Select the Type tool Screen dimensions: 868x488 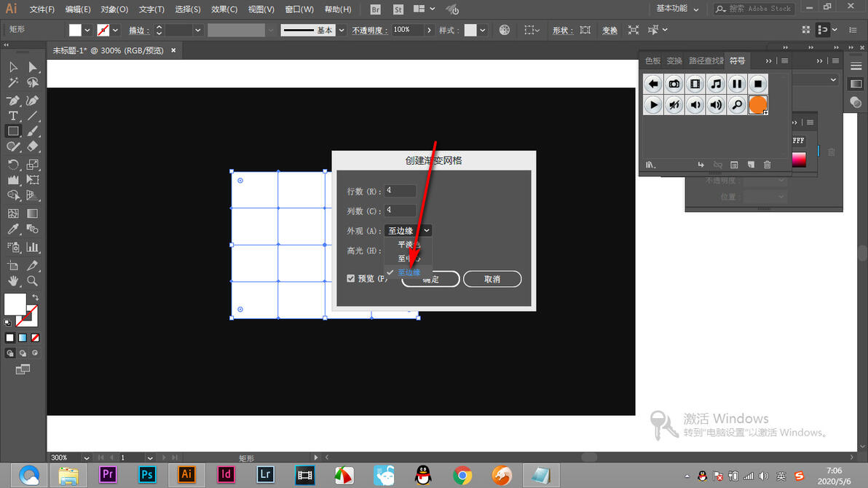coord(12,117)
